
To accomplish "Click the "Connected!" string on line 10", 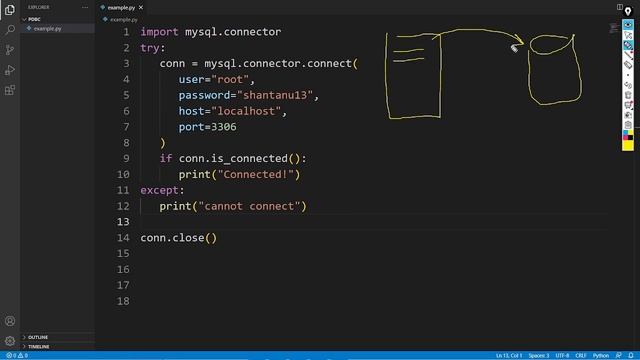I will [x=256, y=175].
